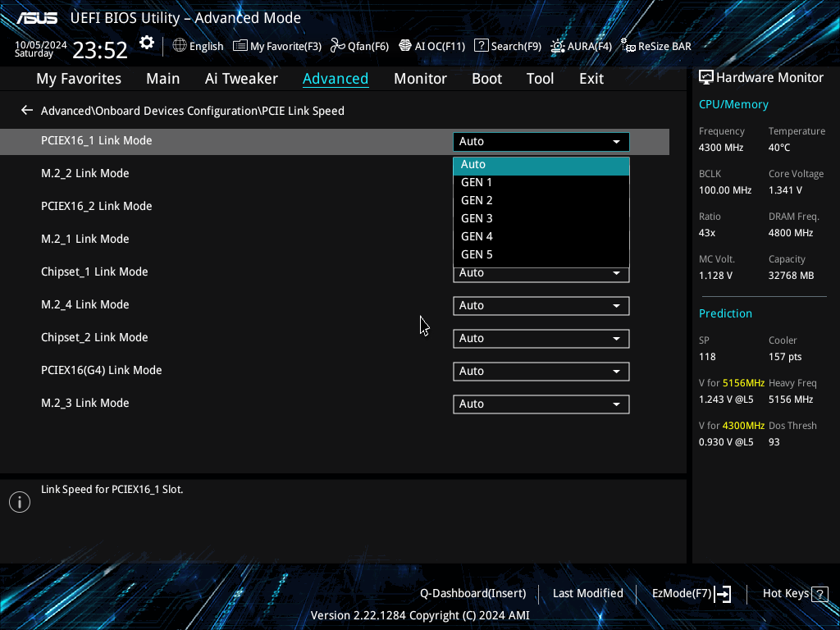This screenshot has height=630, width=840.
Task: Select GEN 1 link speed option
Action: (x=541, y=183)
